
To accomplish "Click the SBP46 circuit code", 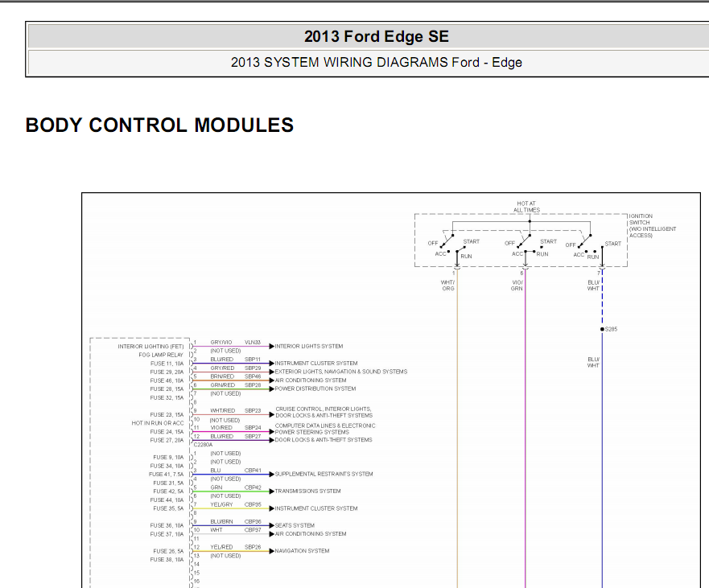I will [x=253, y=376].
